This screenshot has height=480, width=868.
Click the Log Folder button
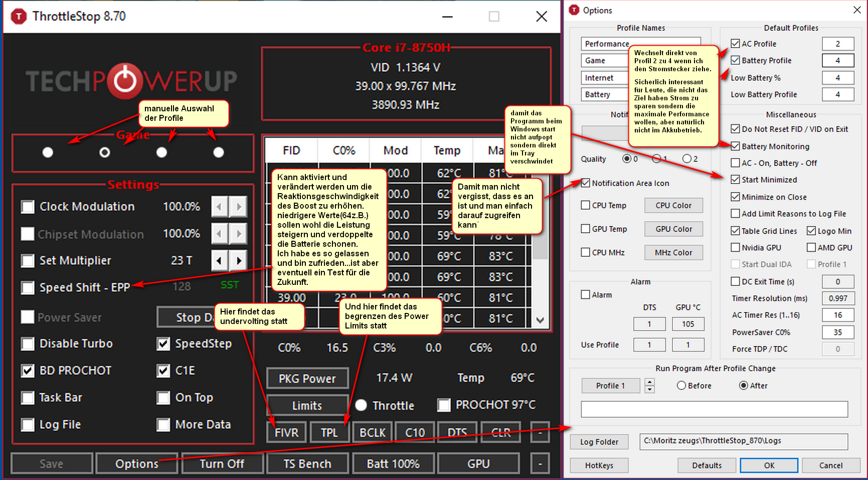599,442
